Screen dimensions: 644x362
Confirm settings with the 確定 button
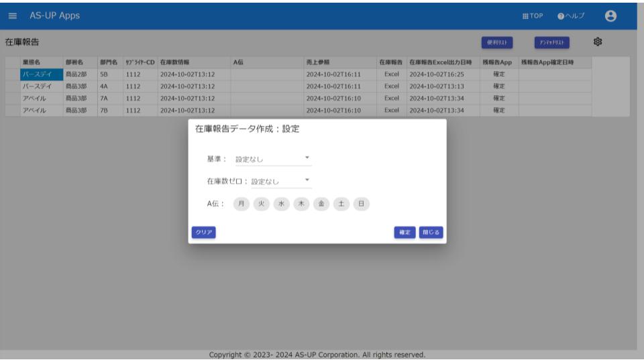[405, 232]
